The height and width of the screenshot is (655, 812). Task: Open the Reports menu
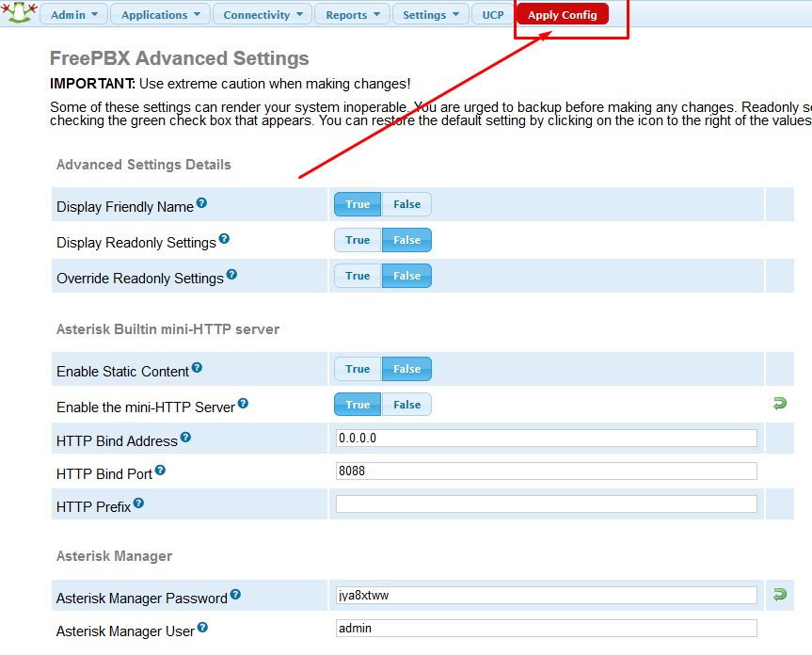click(x=352, y=15)
